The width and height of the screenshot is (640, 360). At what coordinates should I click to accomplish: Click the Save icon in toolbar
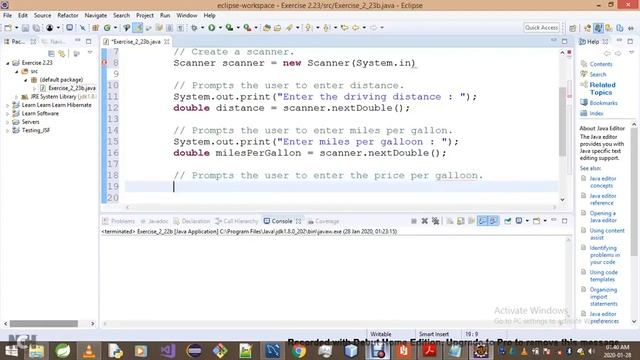tap(25, 28)
